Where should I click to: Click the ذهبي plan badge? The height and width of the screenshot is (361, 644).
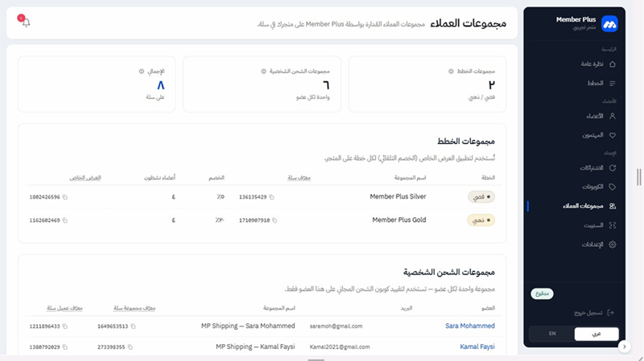pos(481,220)
